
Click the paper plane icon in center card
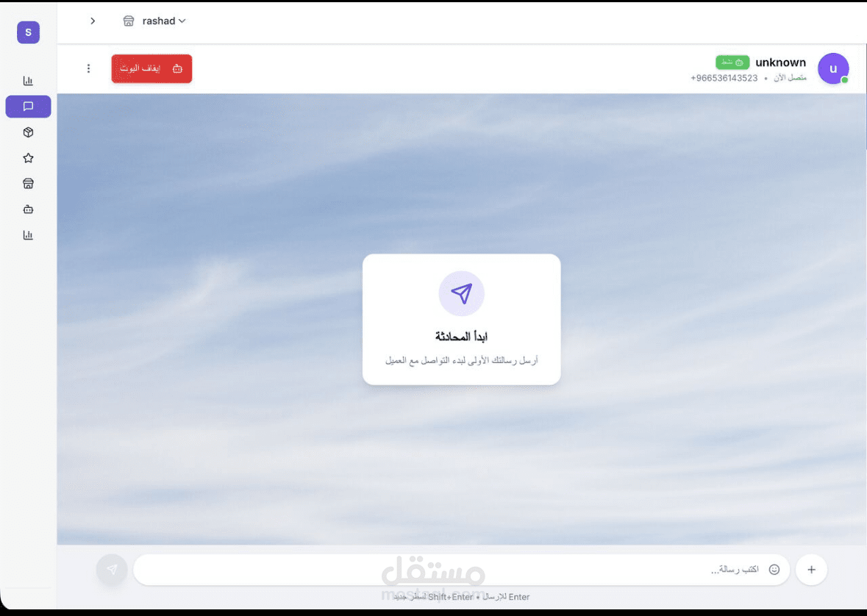click(462, 293)
